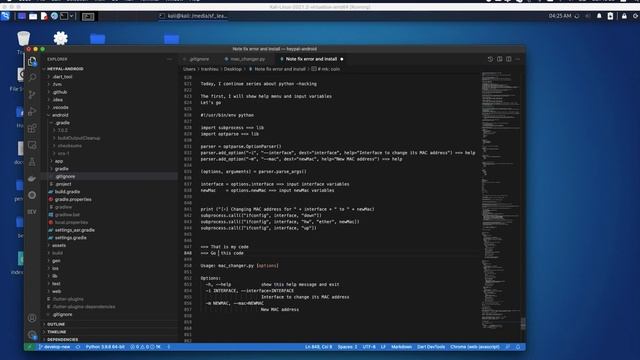Open gradle.properties file
This screenshot has height=360, width=640.
click(x=73, y=200)
